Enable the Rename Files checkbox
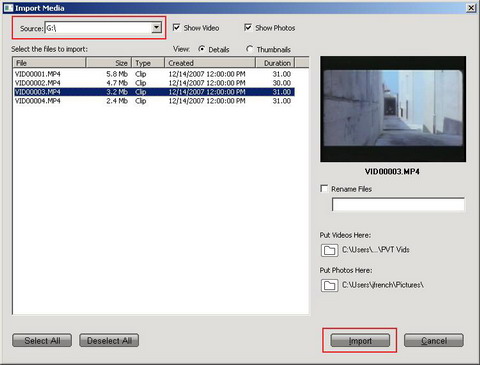This screenshot has height=365, width=480. (x=324, y=188)
